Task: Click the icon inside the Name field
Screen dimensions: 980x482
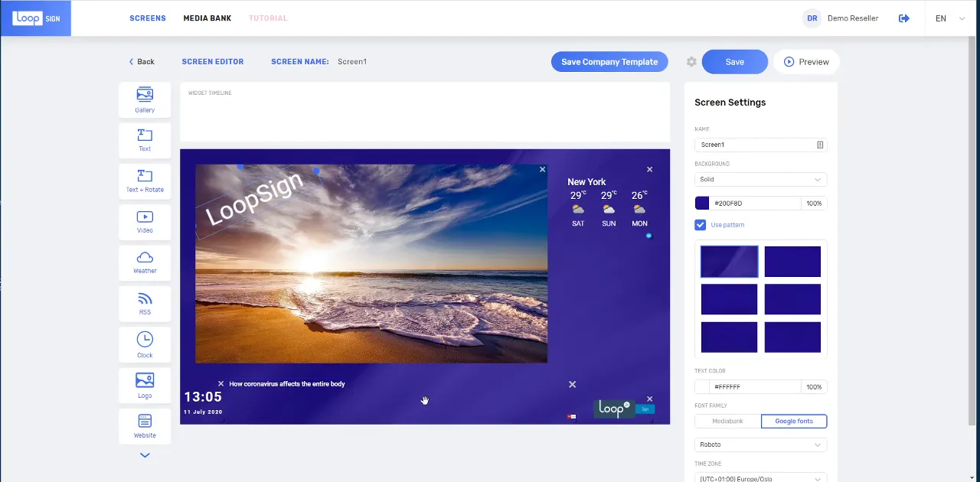Action: tap(820, 145)
